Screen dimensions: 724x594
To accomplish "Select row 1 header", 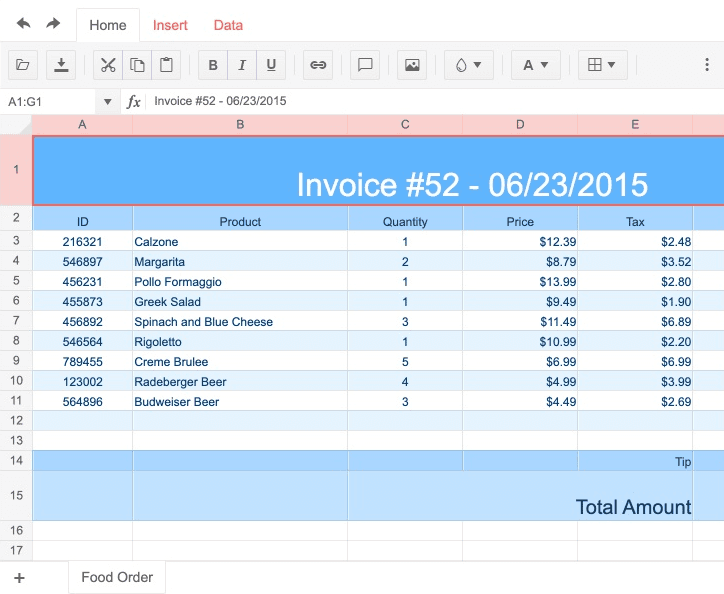I will (16, 170).
